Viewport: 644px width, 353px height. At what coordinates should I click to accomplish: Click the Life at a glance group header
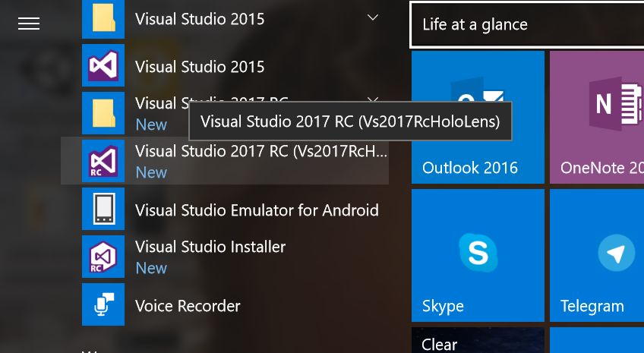click(x=527, y=24)
